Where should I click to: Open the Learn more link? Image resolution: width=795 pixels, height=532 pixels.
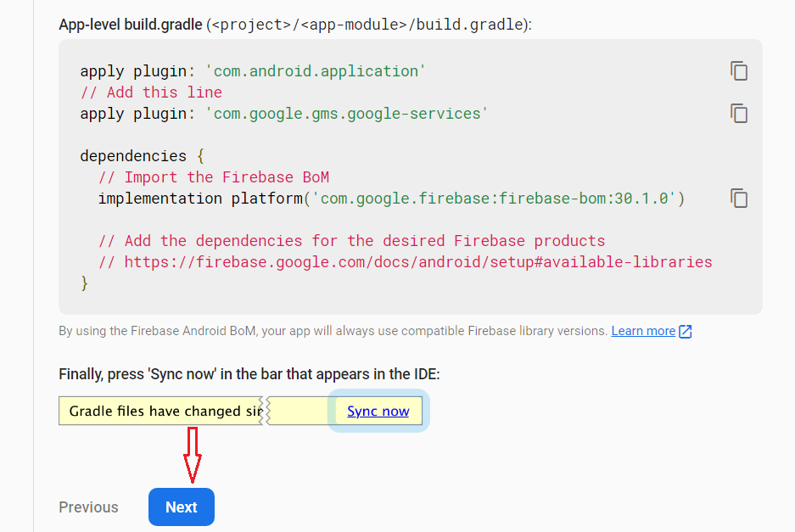(643, 331)
